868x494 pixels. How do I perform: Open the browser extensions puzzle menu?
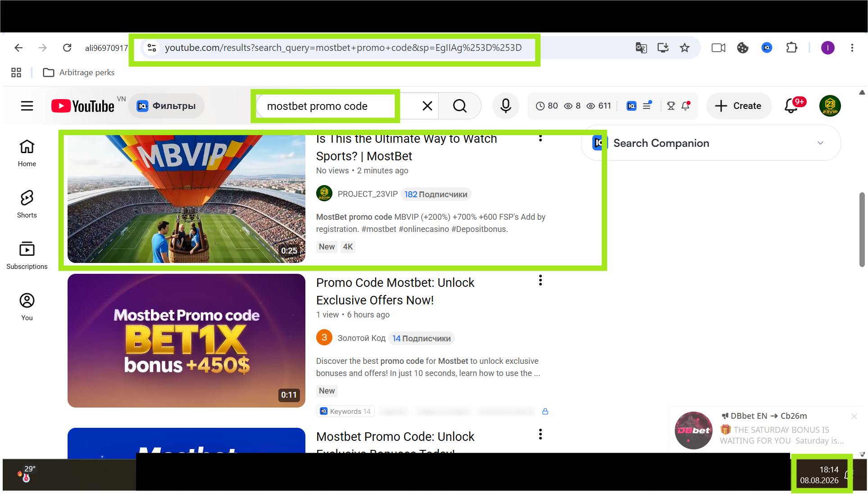(x=791, y=48)
